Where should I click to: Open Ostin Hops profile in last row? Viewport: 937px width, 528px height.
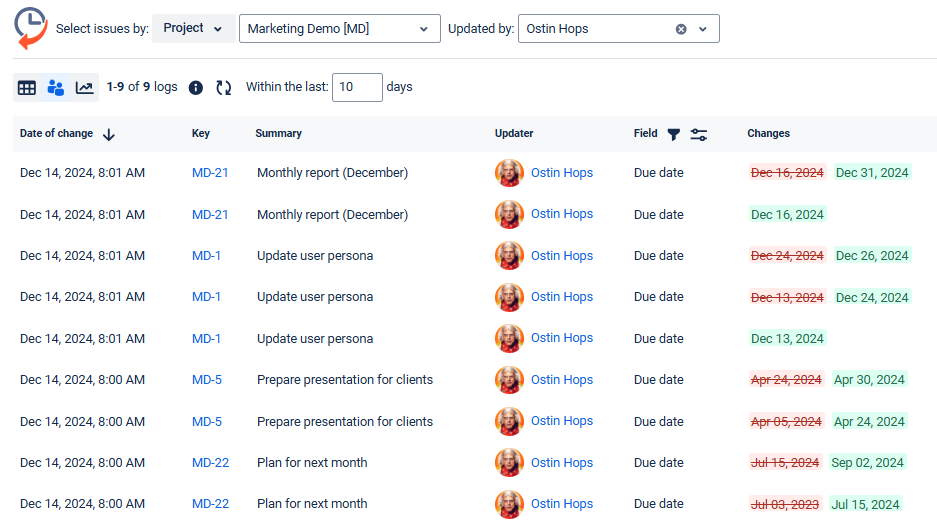pos(561,504)
